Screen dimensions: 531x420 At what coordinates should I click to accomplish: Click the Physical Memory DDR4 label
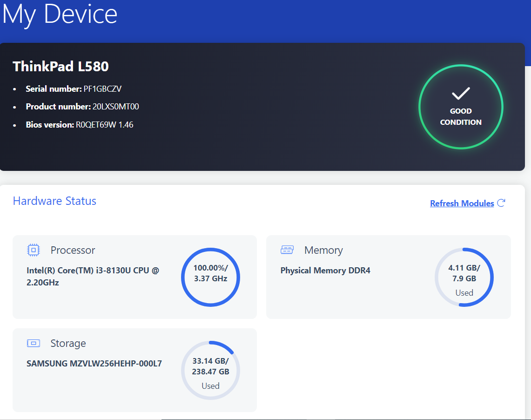coord(325,271)
